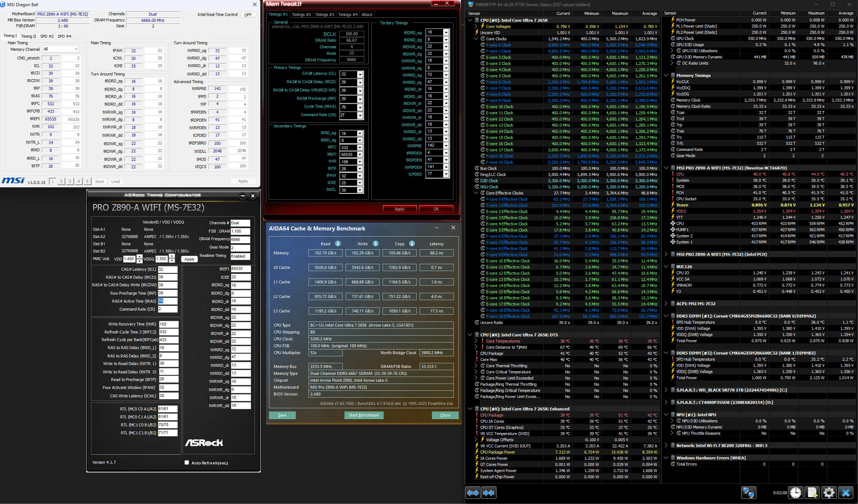Screen dimensions: 858x504
Task: Click the info icon next to AIDA64 Read
Action: pos(338,243)
